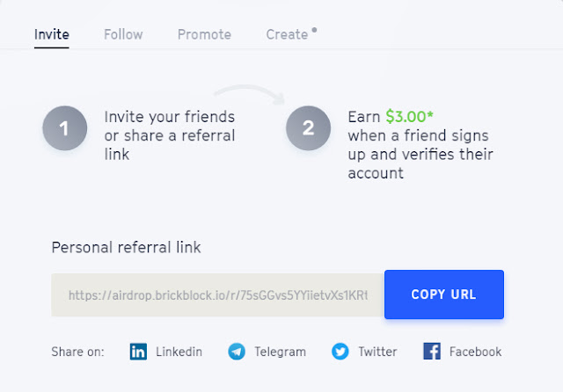Click the step 2 circle badge
This screenshot has height=392, width=563.
[x=308, y=128]
